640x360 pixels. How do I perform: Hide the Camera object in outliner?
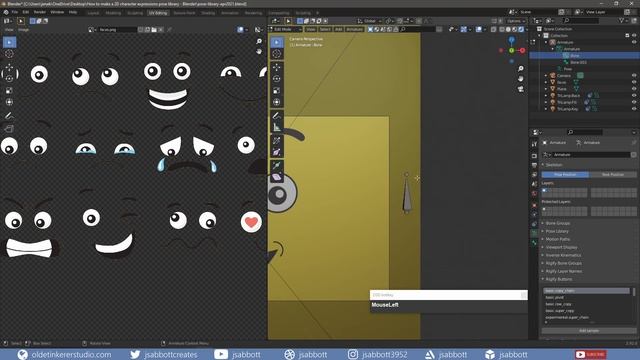(634, 76)
